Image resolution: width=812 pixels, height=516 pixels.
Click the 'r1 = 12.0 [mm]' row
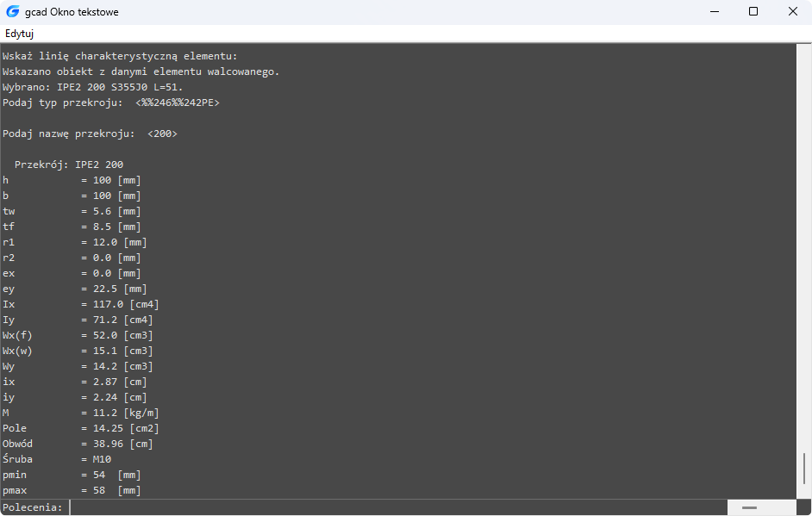75,242
